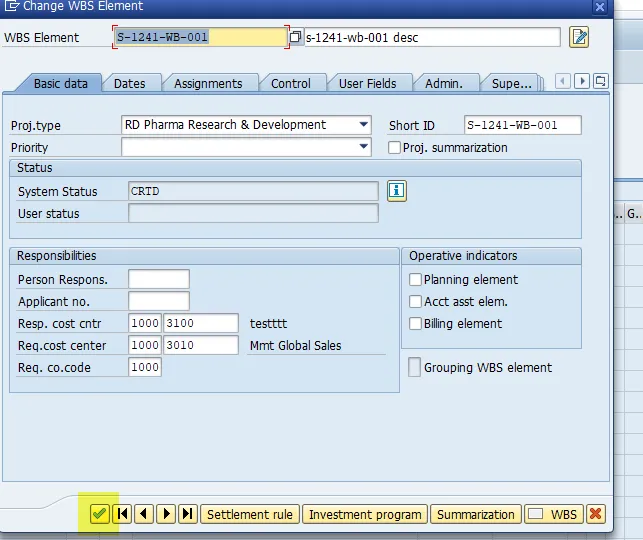Click Resp. cost cntr controlling area 1000
This screenshot has width=643, height=540.
pos(145,323)
